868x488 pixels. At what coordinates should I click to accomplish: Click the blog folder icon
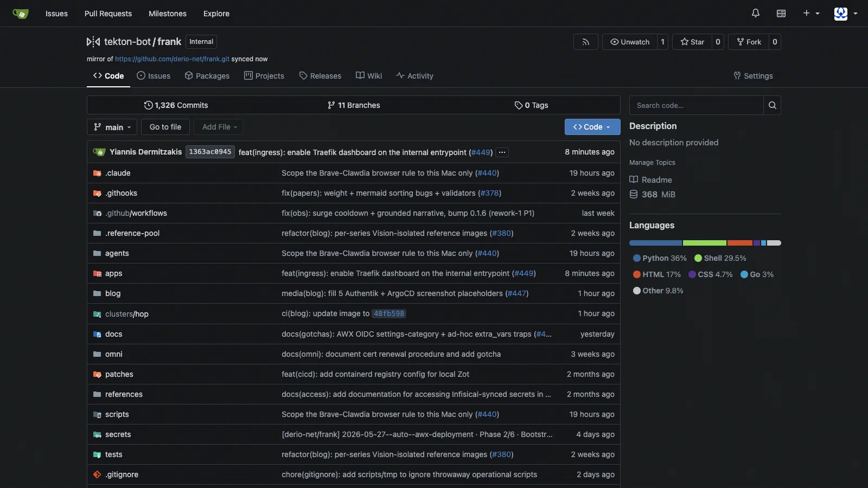tap(97, 293)
